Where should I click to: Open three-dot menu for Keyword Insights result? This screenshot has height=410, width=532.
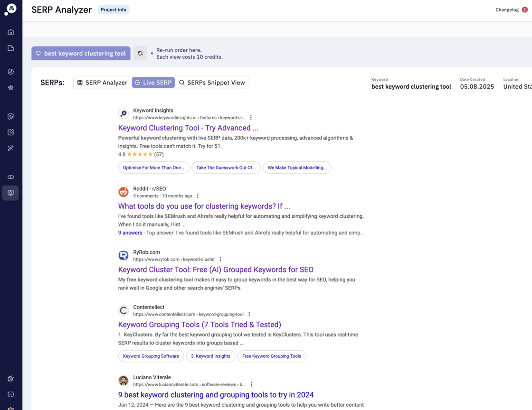251,118
